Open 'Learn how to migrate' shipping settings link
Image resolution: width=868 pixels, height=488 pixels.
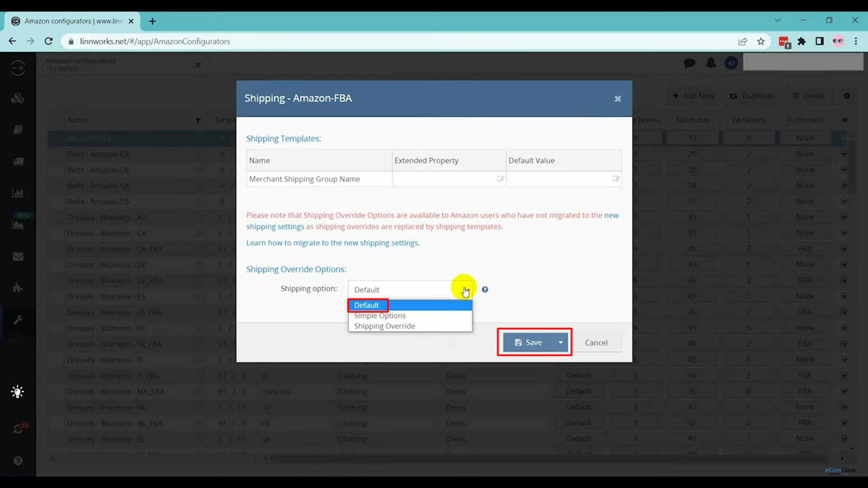point(333,243)
